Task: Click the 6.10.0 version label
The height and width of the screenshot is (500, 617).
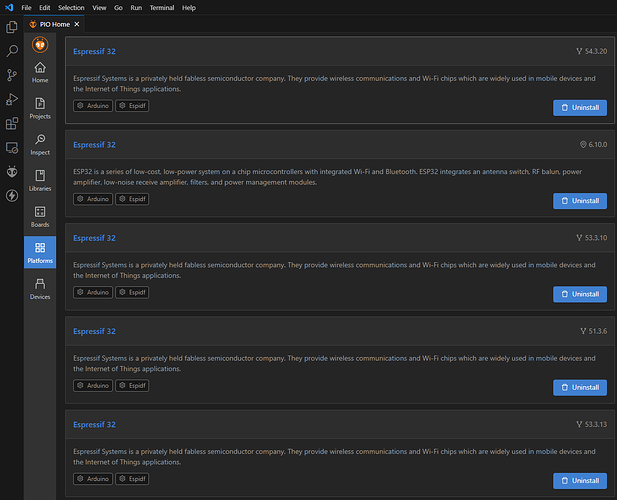Action: pos(593,144)
